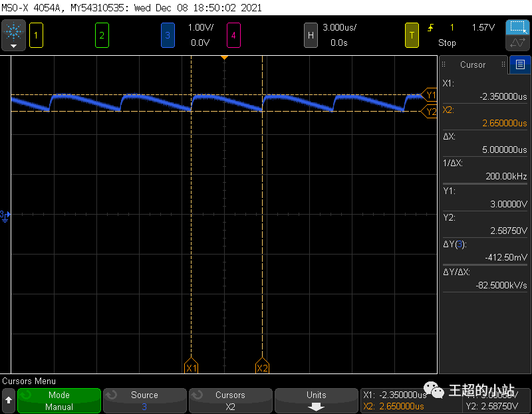Click the MSO-X 4054A title text

pyautogui.click(x=32, y=7)
